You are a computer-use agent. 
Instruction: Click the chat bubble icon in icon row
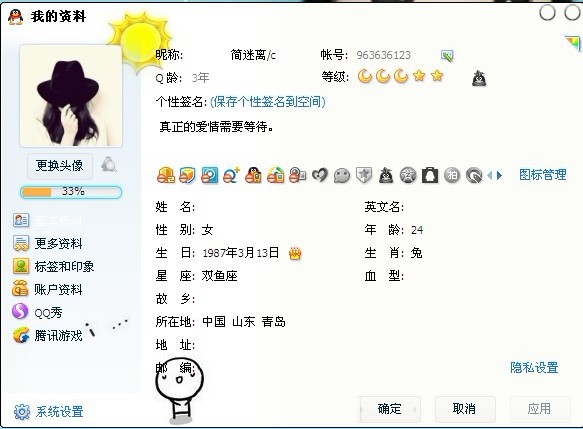pos(342,175)
